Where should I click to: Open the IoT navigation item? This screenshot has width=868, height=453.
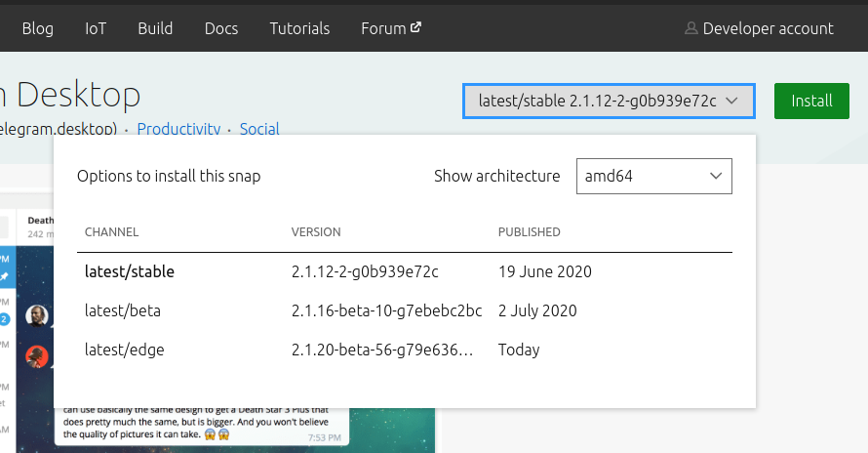click(96, 28)
